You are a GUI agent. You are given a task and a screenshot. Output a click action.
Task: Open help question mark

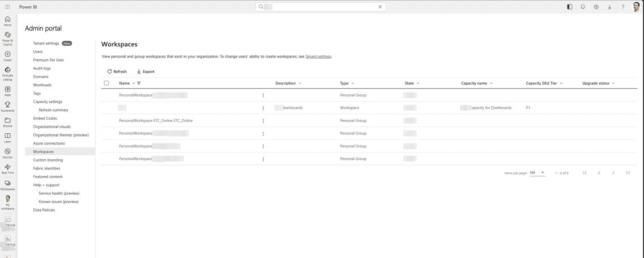pos(623,7)
